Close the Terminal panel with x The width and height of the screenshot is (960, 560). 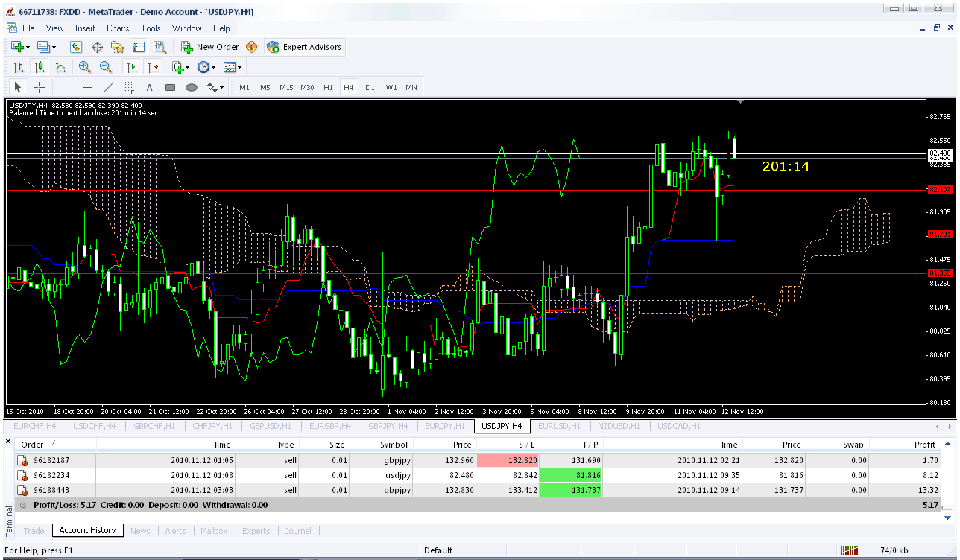click(x=8, y=442)
